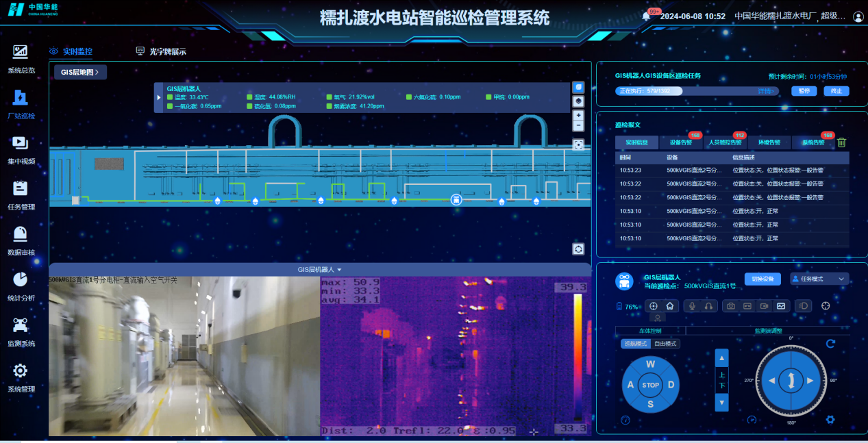Click the trash icon beside alarm tabs

tap(841, 142)
